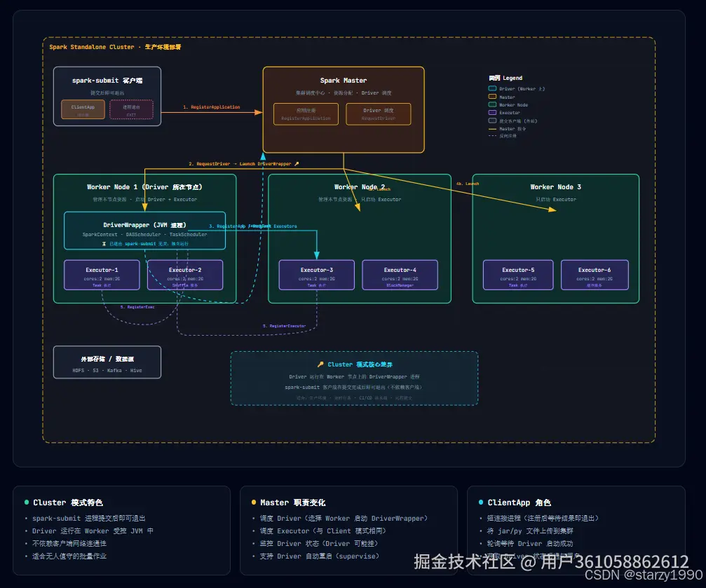Click the Master 职责变化 card heading
The width and height of the screenshot is (706, 588).
(x=292, y=502)
